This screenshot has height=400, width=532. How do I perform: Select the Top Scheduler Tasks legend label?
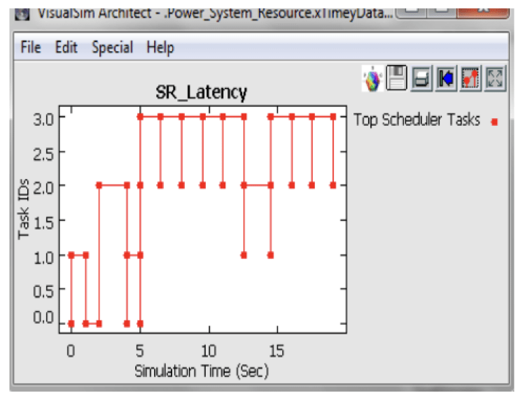(x=416, y=120)
